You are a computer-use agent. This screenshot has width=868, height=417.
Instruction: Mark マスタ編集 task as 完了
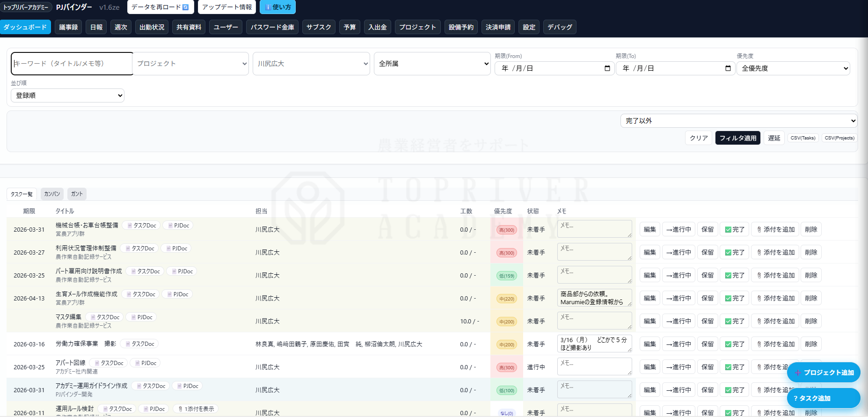pyautogui.click(x=734, y=321)
